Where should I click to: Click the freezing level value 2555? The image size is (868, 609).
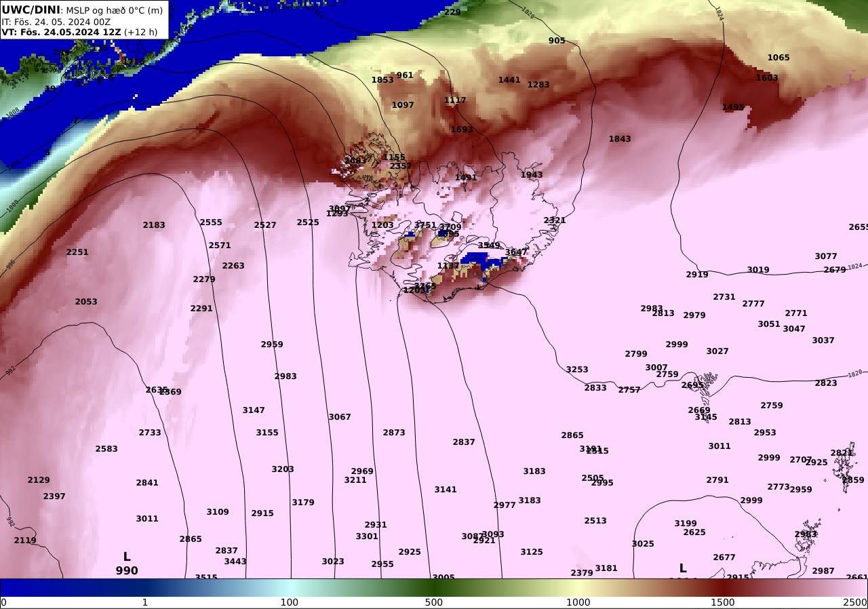coord(211,222)
